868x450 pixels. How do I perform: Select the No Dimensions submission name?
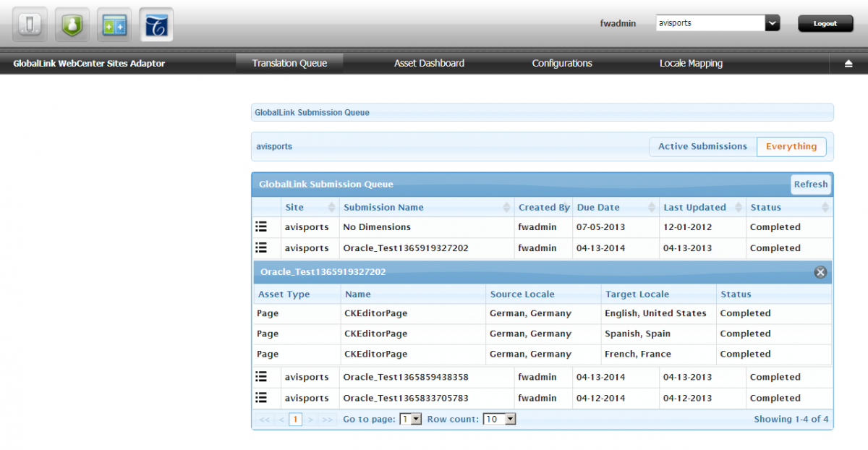(377, 227)
